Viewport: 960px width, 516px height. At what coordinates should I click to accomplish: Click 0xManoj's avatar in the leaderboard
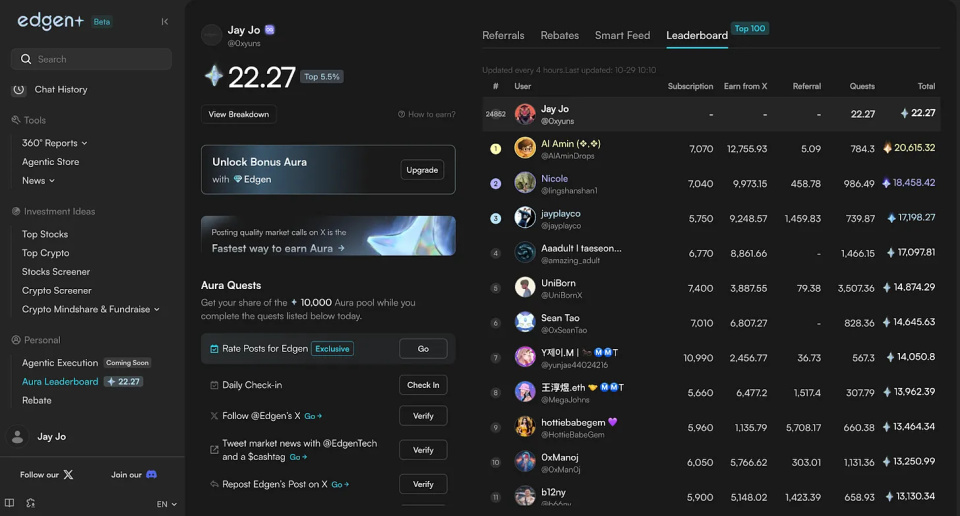point(525,462)
